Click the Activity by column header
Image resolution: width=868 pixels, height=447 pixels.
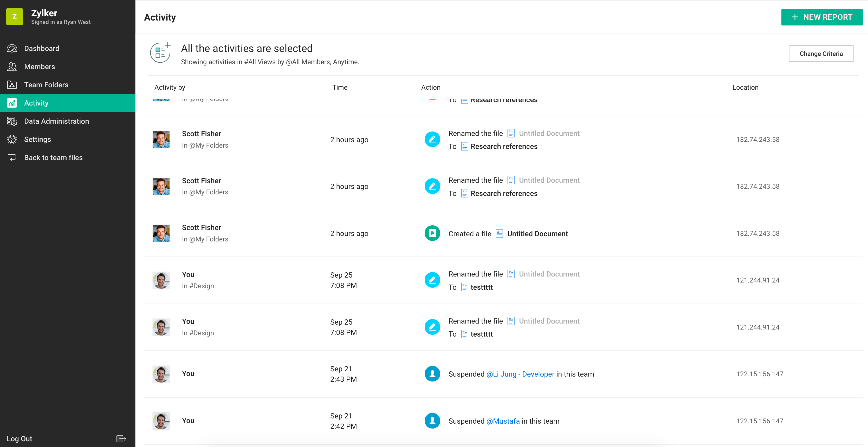pyautogui.click(x=170, y=87)
